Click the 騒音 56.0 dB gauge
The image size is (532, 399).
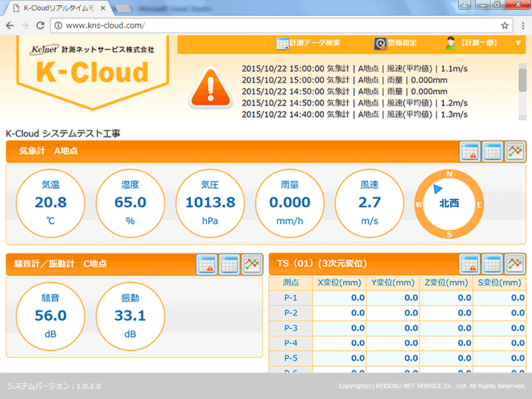51,317
